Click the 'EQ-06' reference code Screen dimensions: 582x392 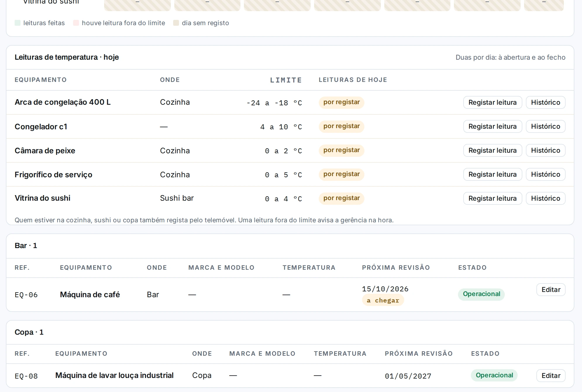pyautogui.click(x=26, y=295)
